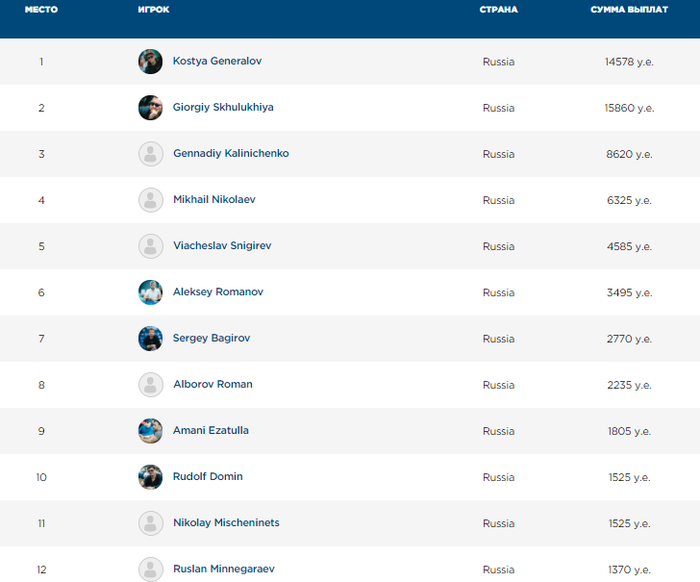Click Giorgiy Skhulukhiya's avatar photo

150,108
